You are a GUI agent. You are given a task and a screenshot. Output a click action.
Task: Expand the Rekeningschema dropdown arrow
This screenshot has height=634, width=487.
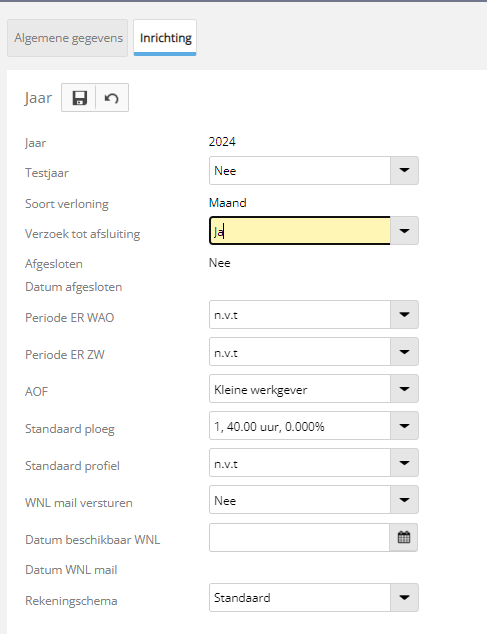[404, 597]
